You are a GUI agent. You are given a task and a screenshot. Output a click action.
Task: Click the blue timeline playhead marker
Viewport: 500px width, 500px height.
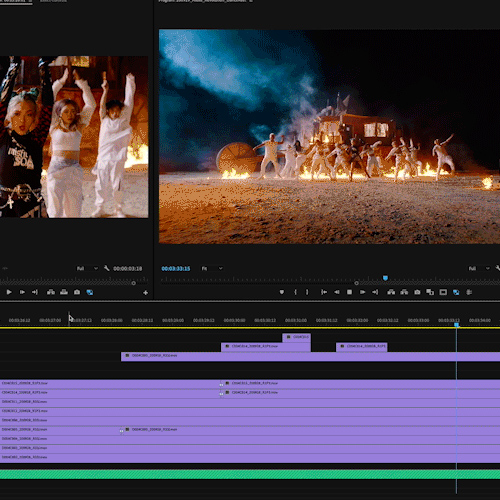[x=456, y=324]
